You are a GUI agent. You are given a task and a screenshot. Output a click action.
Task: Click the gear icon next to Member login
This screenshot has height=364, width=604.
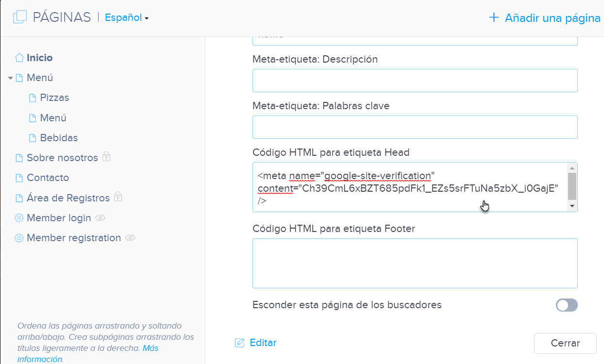tap(19, 217)
